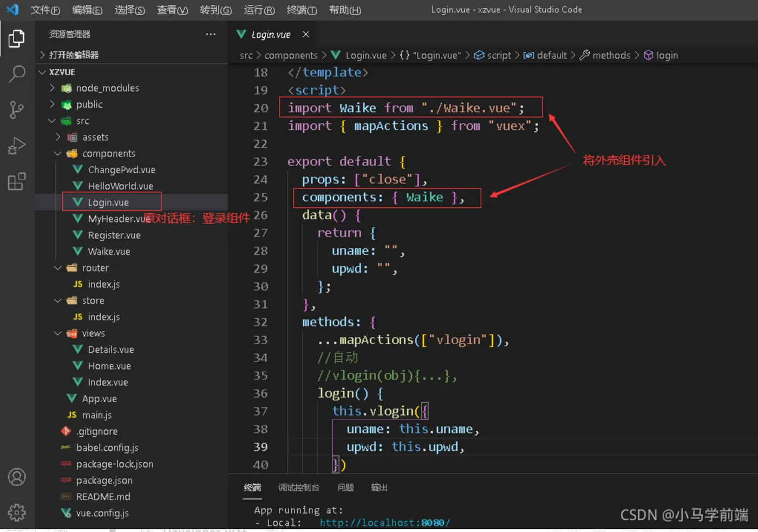Image resolution: width=758 pixels, height=532 pixels.
Task: Open the 运行(R) menu
Action: (x=259, y=10)
